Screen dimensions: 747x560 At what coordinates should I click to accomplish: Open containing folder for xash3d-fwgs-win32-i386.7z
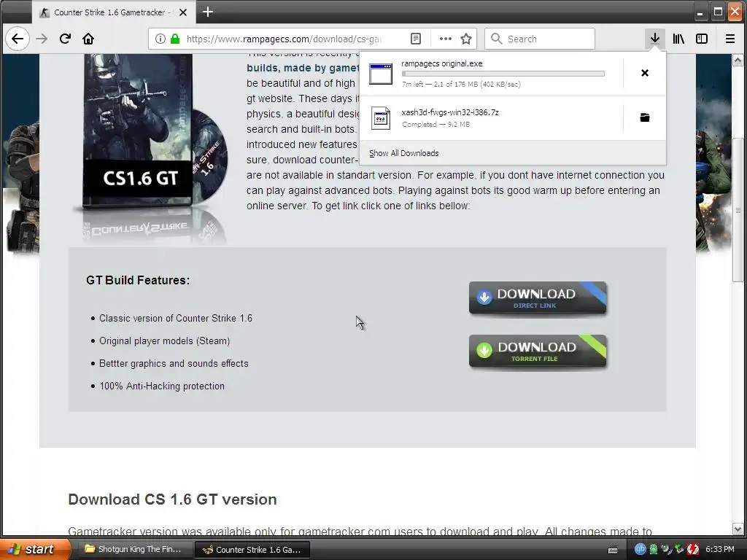(x=645, y=117)
